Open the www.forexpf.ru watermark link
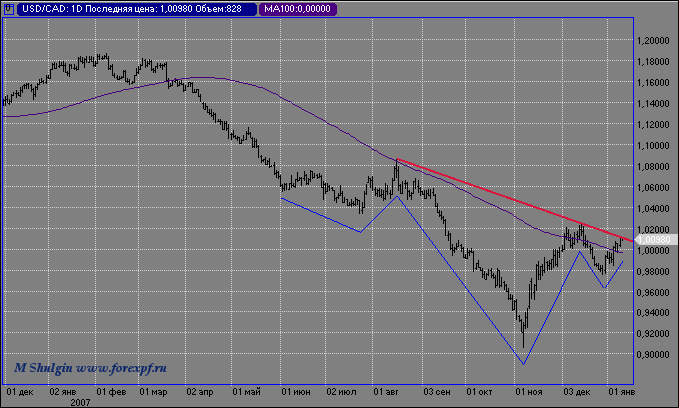This screenshot has height=408, width=679. pos(120,368)
